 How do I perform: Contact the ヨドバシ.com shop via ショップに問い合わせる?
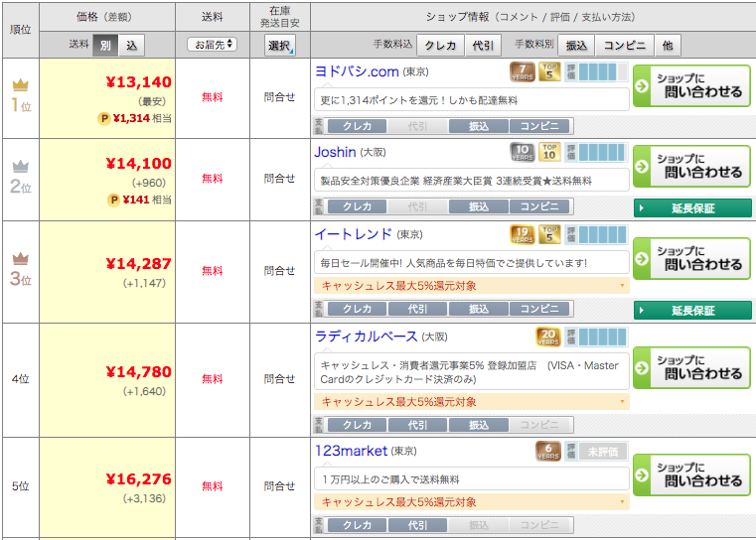[x=691, y=85]
